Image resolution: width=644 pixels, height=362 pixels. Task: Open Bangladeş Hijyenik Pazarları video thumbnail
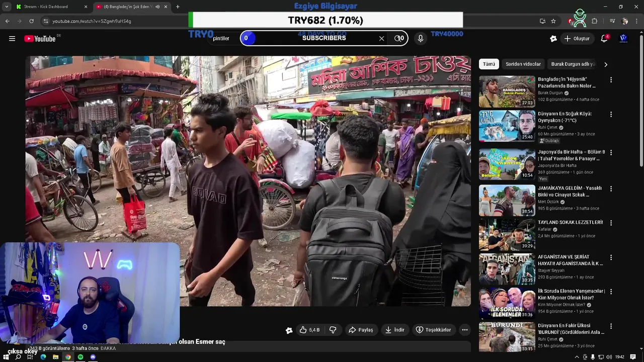coord(507,92)
